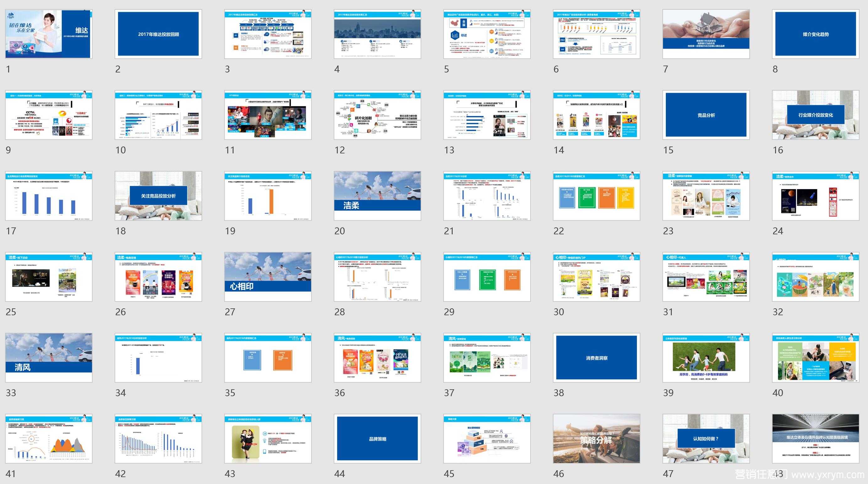Image resolution: width=868 pixels, height=484 pixels.
Task: Open slide 33 section titled 清风
Action: [x=49, y=358]
